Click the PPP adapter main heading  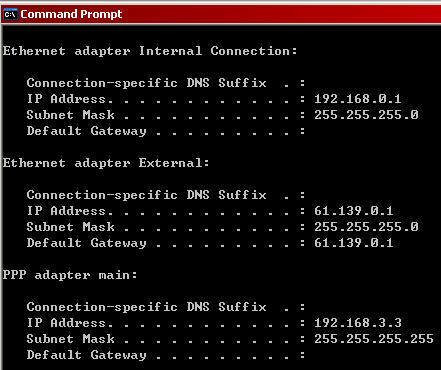pyautogui.click(x=70, y=275)
